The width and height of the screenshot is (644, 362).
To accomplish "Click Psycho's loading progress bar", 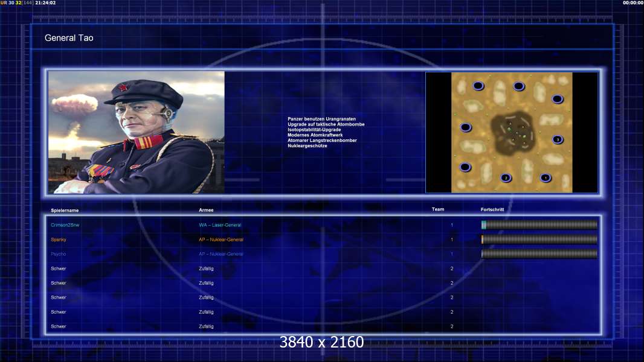I will coord(539,254).
